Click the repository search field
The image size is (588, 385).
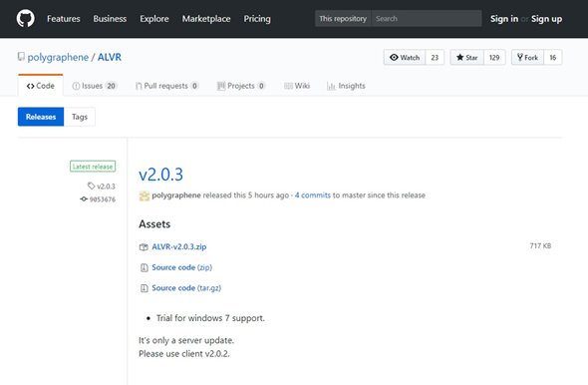pos(427,18)
